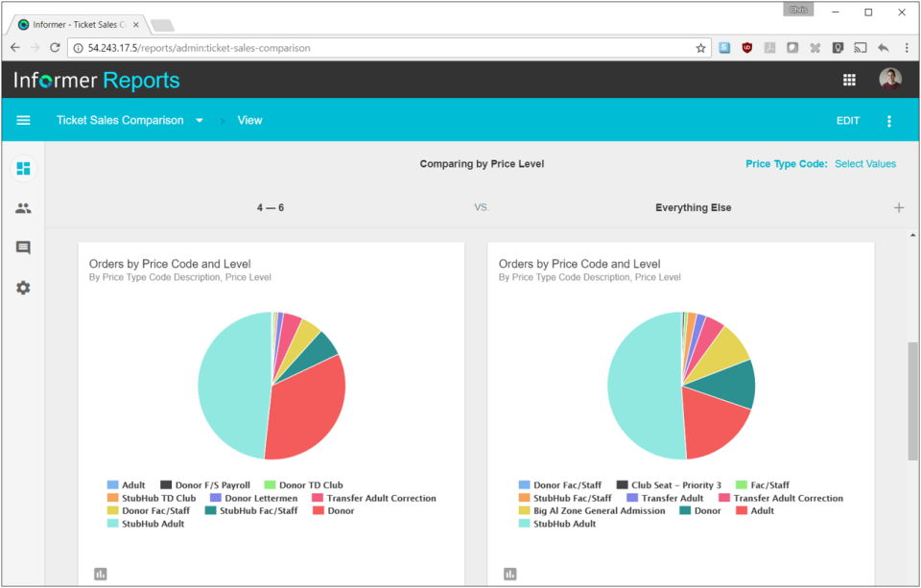Screen dimensions: 921x588
Task: Click the Comparing by Price Level text
Action: 482,164
